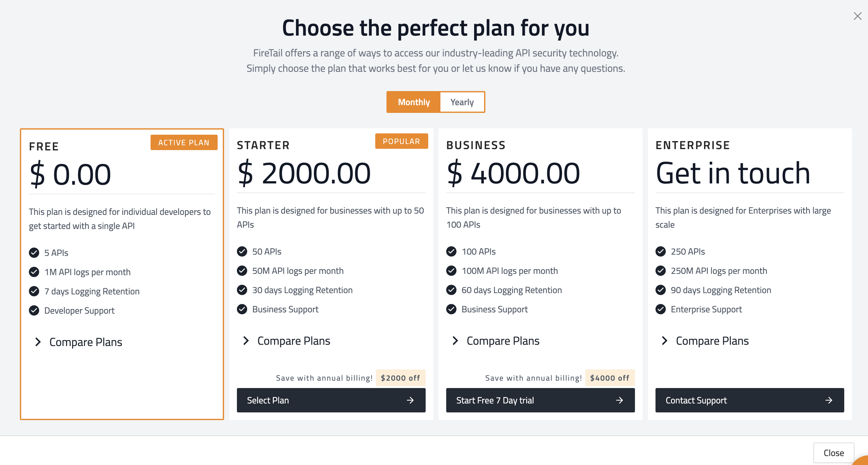Viewport: 868px width, 465px height.
Task: Click the checkmark beside Developer Support
Action: [34, 310]
